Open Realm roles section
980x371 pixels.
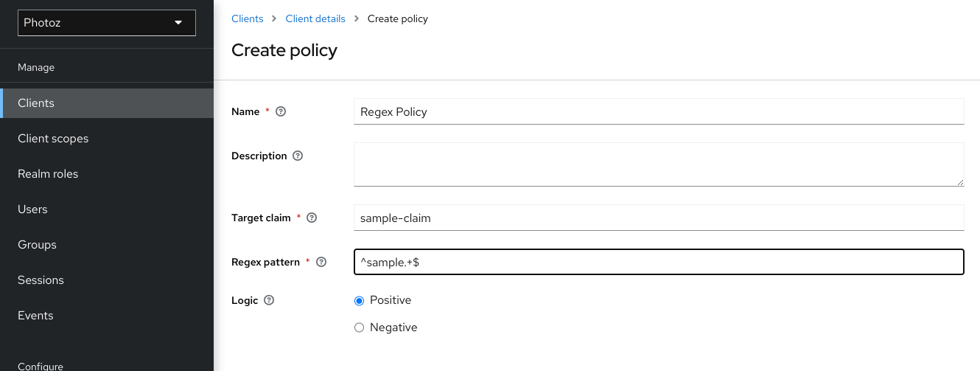[48, 174]
